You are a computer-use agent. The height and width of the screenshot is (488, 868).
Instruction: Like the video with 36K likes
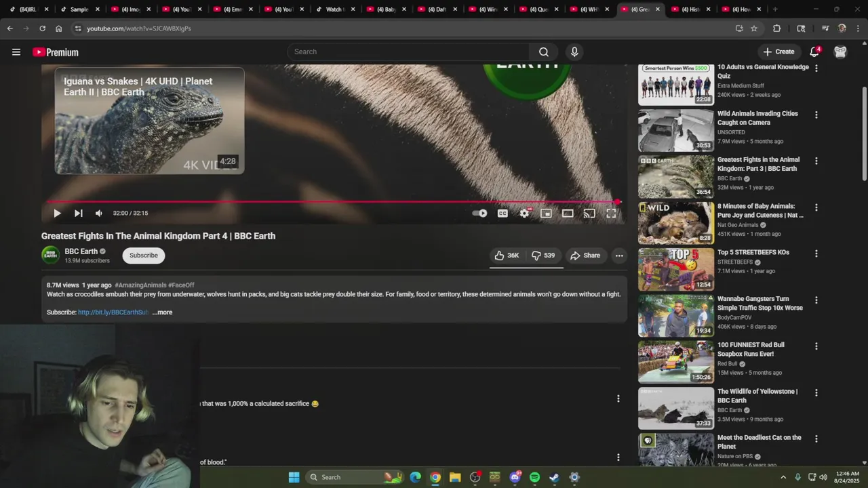click(507, 256)
